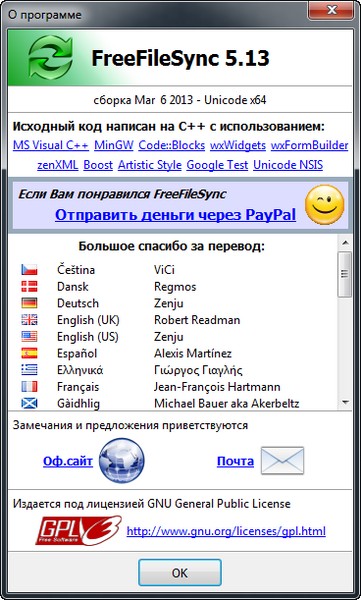Close the 'О программе' dialog window
Screen dimensions: 361x600
tap(332, 10)
